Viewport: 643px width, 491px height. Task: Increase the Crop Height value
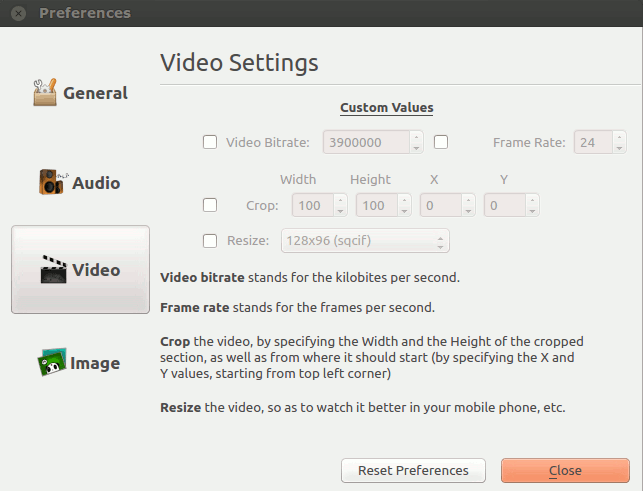click(x=404, y=200)
